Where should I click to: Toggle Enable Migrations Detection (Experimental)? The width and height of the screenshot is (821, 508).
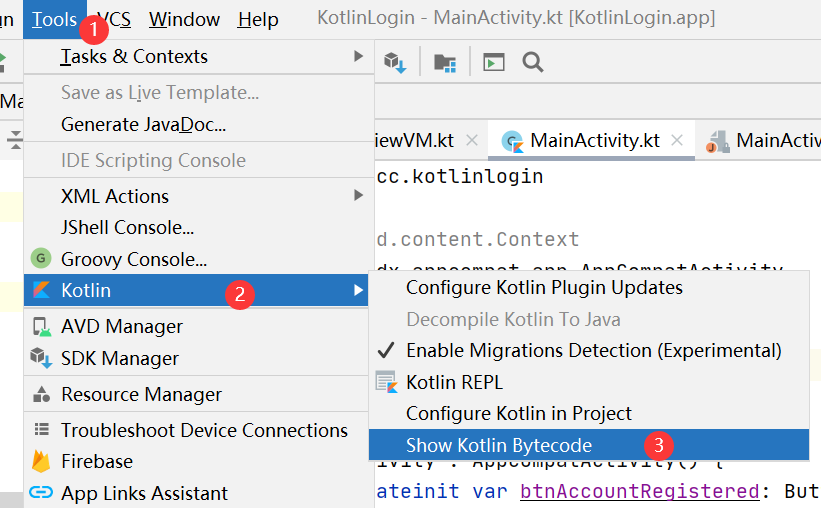pos(589,351)
